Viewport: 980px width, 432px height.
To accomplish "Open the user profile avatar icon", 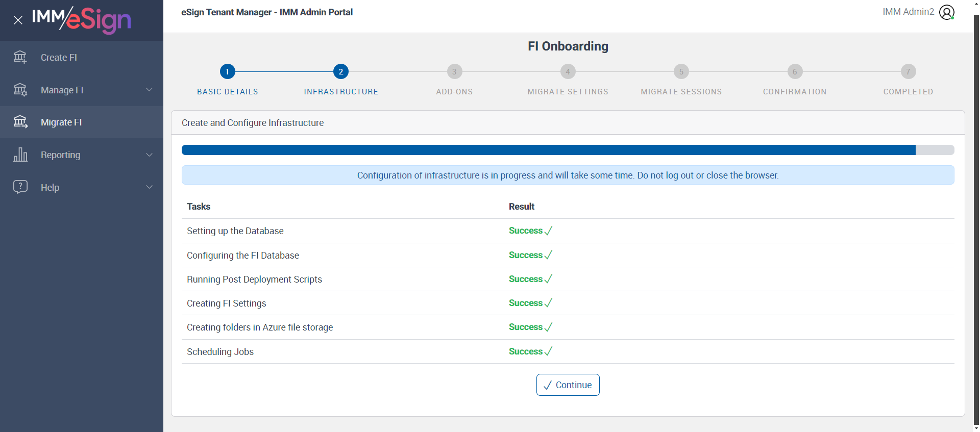I will coord(947,12).
